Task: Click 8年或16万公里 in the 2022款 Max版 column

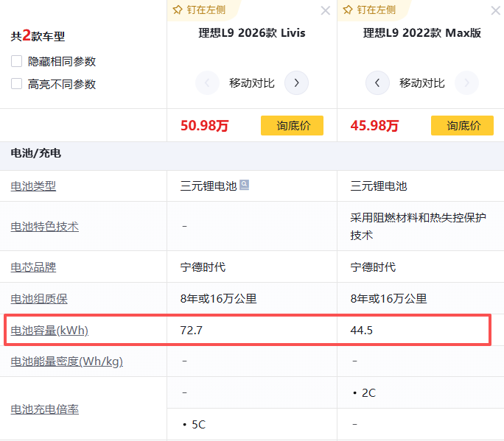Action: [x=388, y=299]
